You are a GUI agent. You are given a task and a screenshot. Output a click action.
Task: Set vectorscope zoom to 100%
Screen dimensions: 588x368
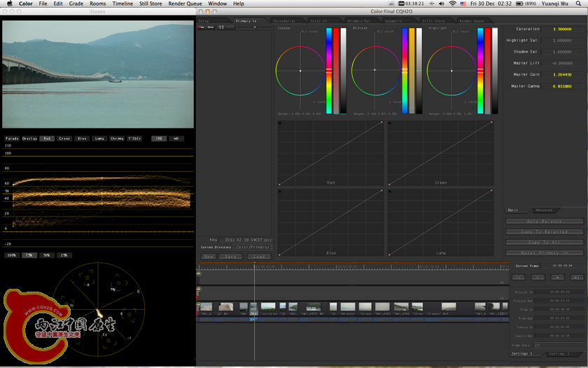(x=12, y=255)
